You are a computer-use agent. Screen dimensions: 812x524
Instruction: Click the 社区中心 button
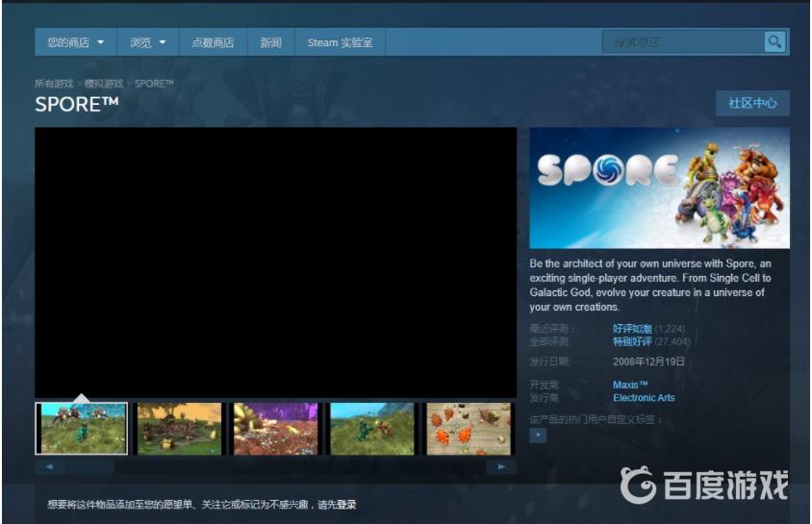752,103
